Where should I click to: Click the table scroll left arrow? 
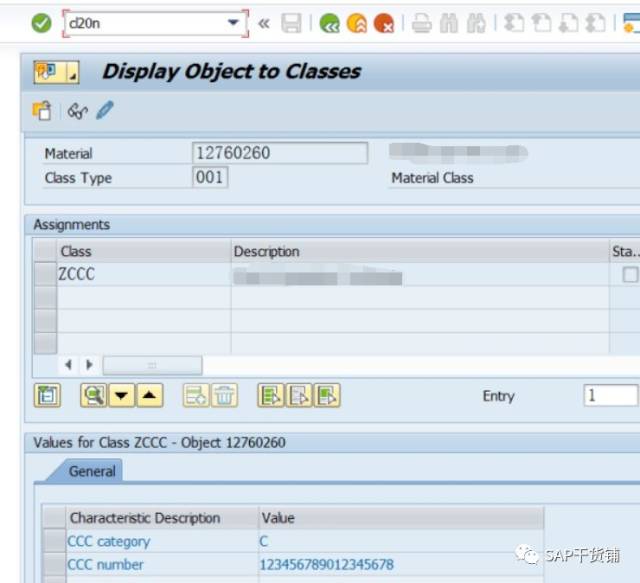coord(69,364)
